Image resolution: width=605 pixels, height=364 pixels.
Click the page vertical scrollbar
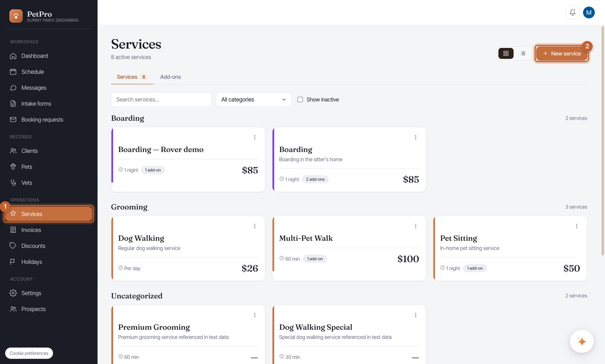tap(602, 141)
